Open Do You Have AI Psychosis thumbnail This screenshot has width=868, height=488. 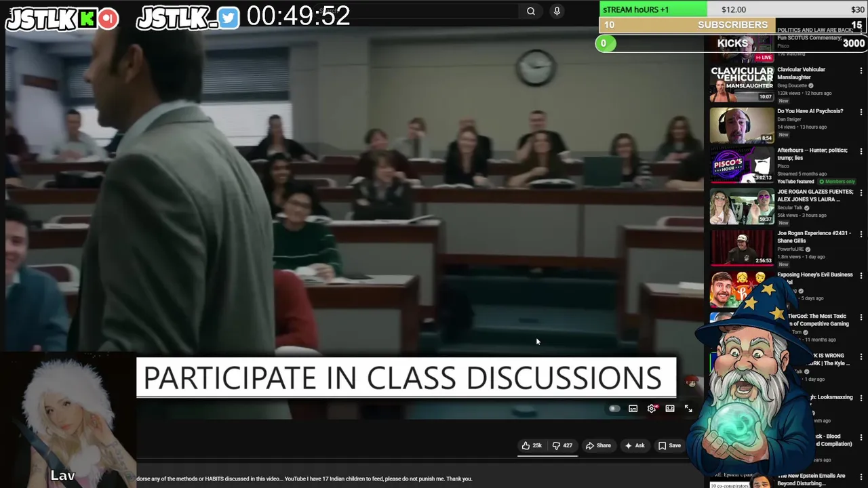pyautogui.click(x=741, y=125)
